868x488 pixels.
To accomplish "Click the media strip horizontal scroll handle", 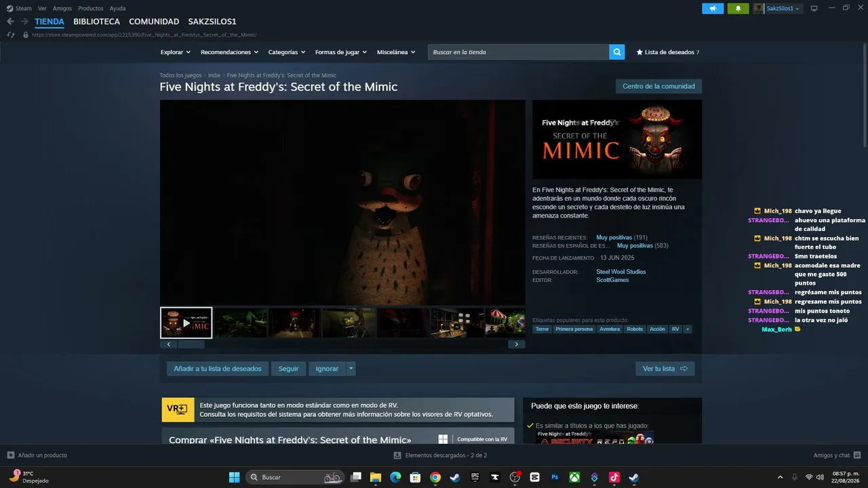I will point(191,344).
